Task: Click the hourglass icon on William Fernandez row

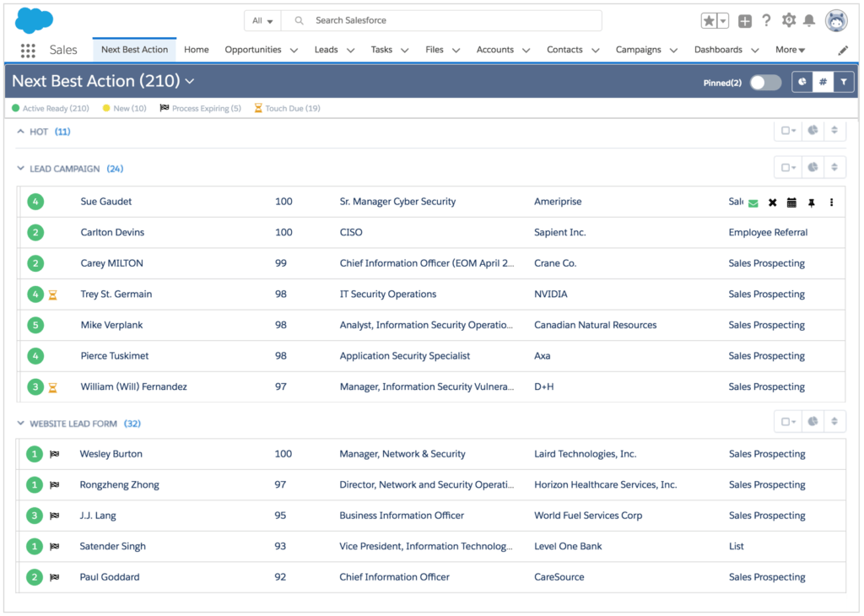Action: tap(53, 387)
